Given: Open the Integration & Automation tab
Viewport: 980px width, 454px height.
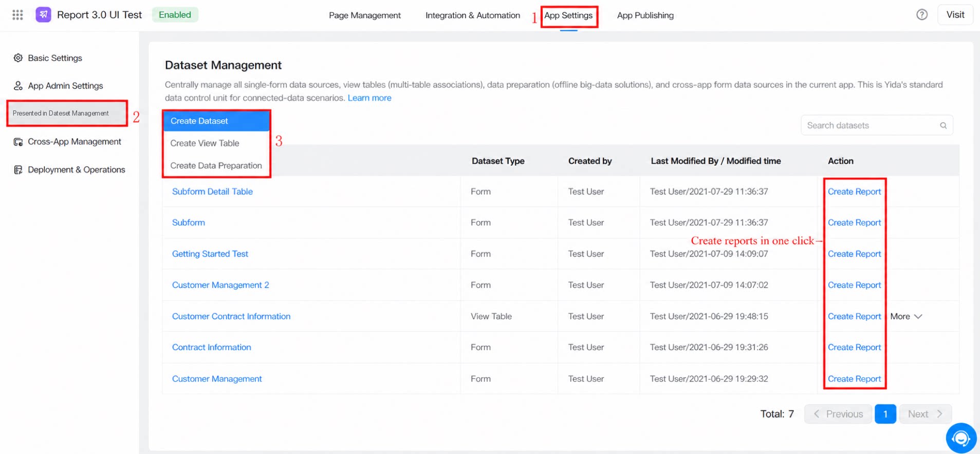Looking at the screenshot, I should click(x=472, y=15).
